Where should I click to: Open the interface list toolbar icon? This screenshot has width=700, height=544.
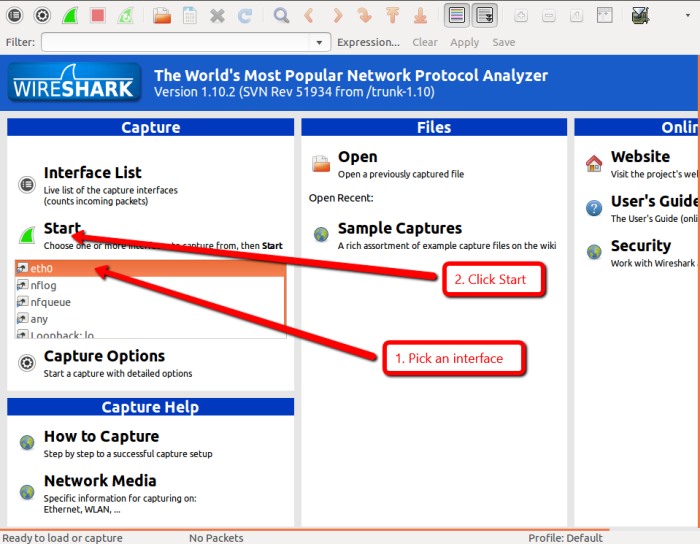tap(15, 16)
